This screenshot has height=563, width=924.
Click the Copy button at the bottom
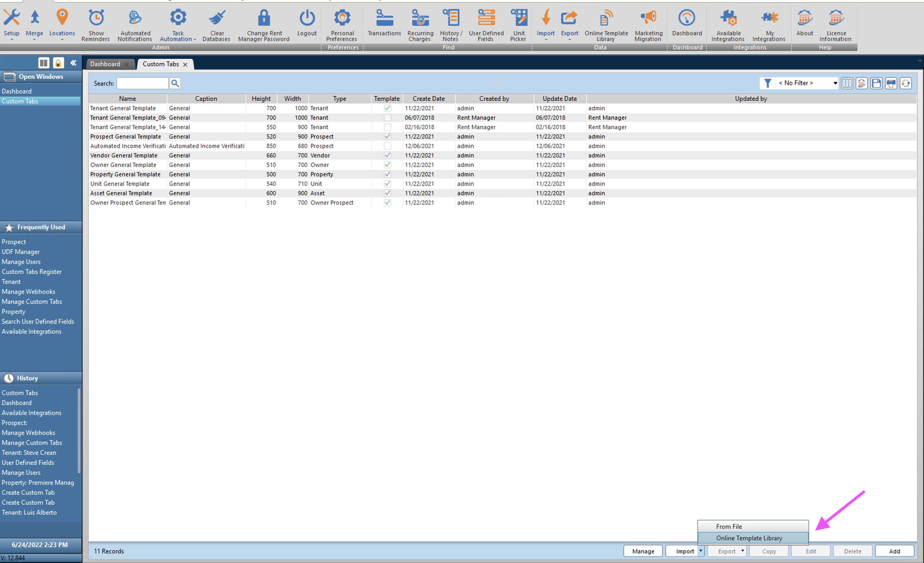pyautogui.click(x=769, y=551)
